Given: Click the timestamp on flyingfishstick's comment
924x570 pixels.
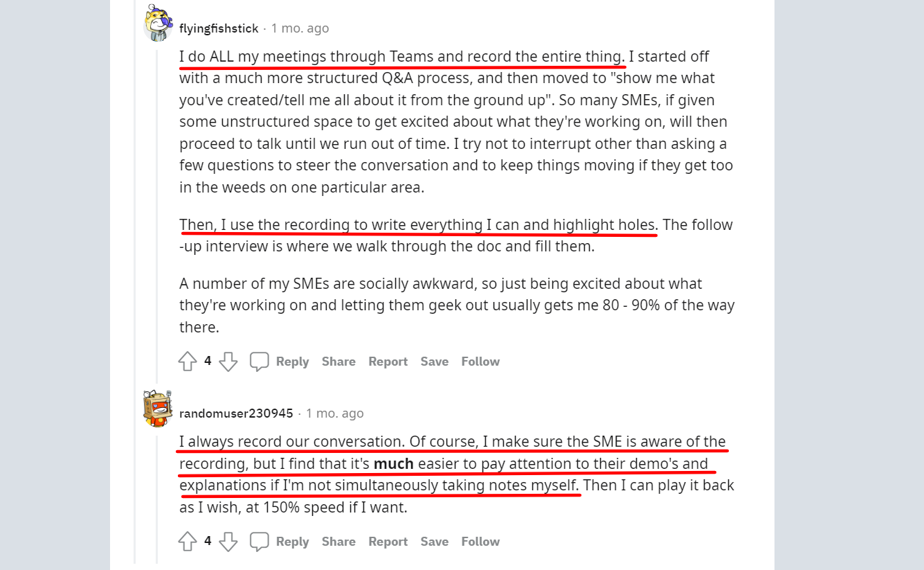Looking at the screenshot, I should [300, 28].
